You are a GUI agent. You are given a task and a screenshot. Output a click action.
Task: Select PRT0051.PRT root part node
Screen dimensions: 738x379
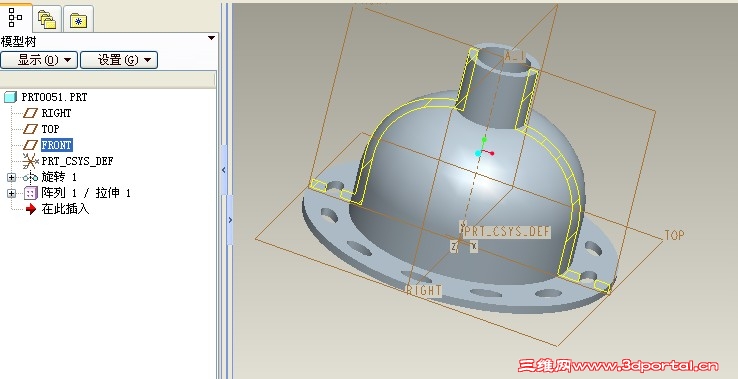coord(54,97)
